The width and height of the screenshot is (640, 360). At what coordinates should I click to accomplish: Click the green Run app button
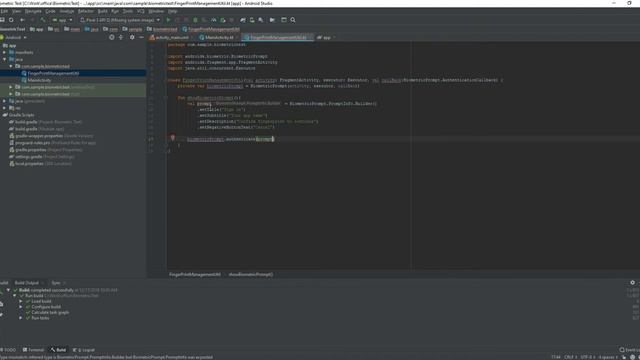pos(168,20)
